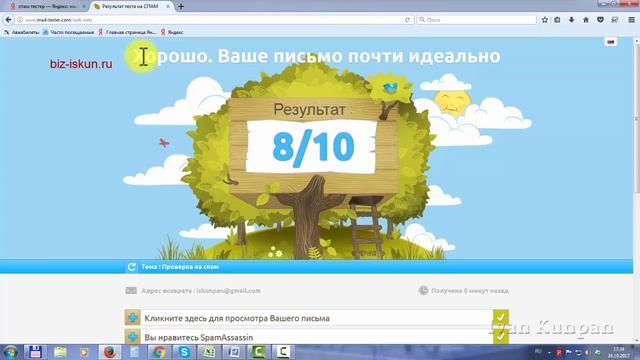Click the 'Тема : Проверка на спам' bar
Image resolution: width=640 pixels, height=360 pixels.
coord(316,267)
